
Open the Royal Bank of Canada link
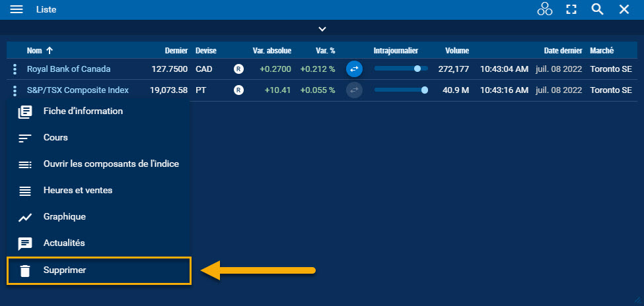tap(69, 69)
